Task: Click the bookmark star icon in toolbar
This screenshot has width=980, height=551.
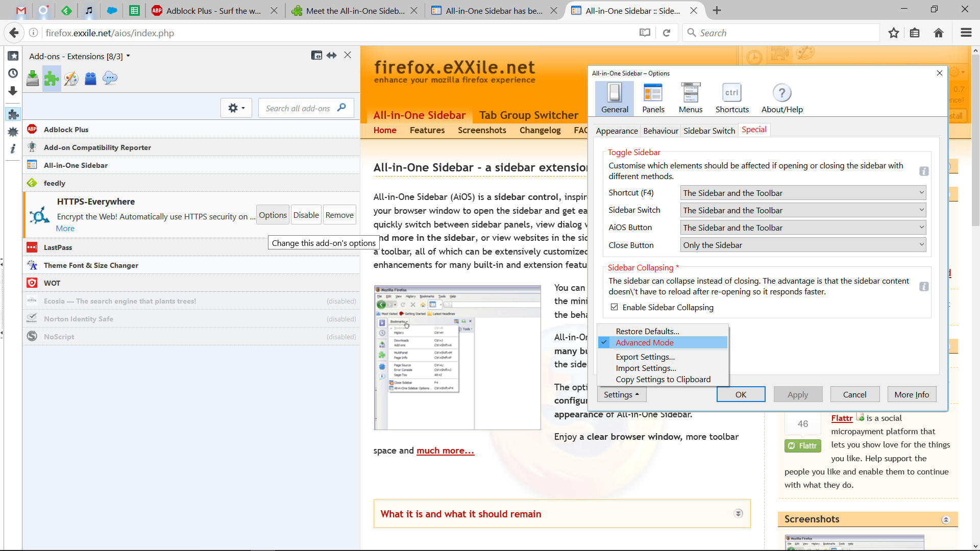Action: point(894,33)
